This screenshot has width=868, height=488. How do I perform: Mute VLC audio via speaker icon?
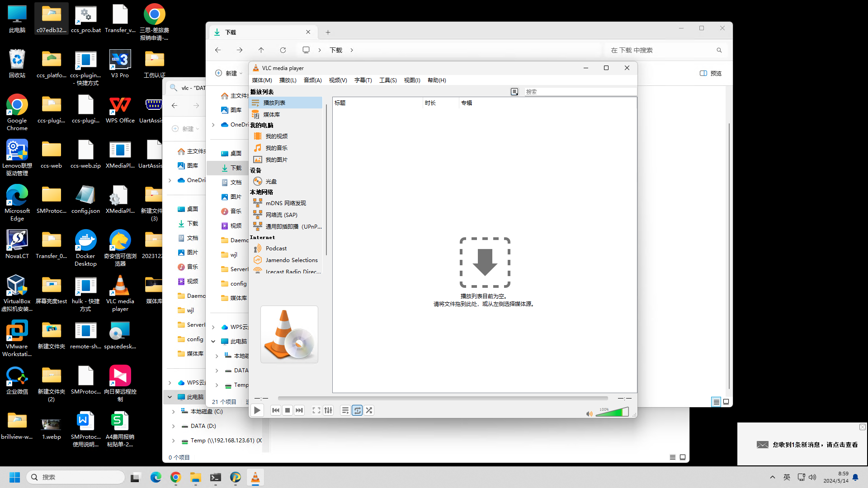pyautogui.click(x=589, y=414)
